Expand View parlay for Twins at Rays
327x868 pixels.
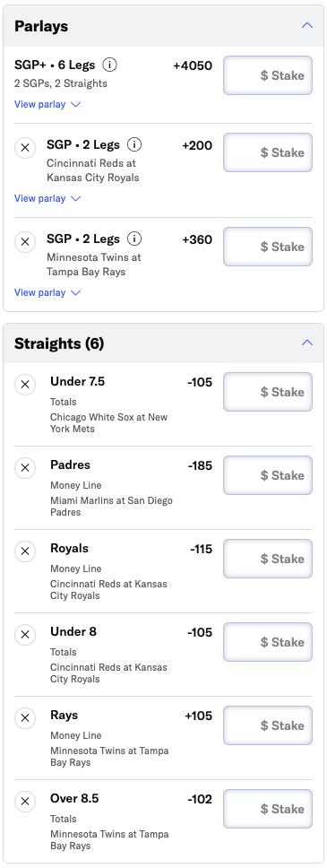click(47, 292)
